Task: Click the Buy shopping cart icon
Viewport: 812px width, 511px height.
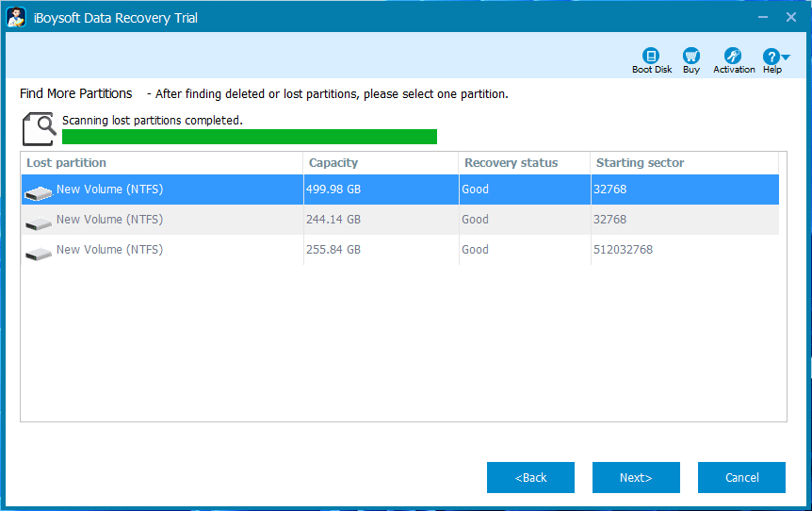Action: (691, 56)
